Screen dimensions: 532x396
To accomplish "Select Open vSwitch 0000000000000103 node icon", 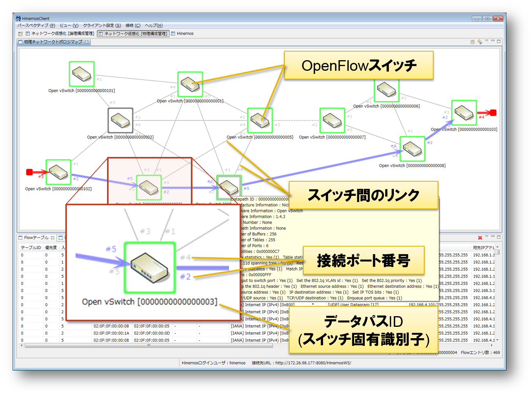I will click(464, 113).
